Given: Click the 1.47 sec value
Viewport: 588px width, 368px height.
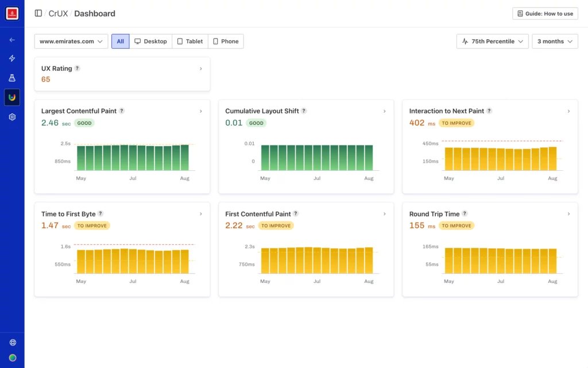Looking at the screenshot, I should click(56, 225).
